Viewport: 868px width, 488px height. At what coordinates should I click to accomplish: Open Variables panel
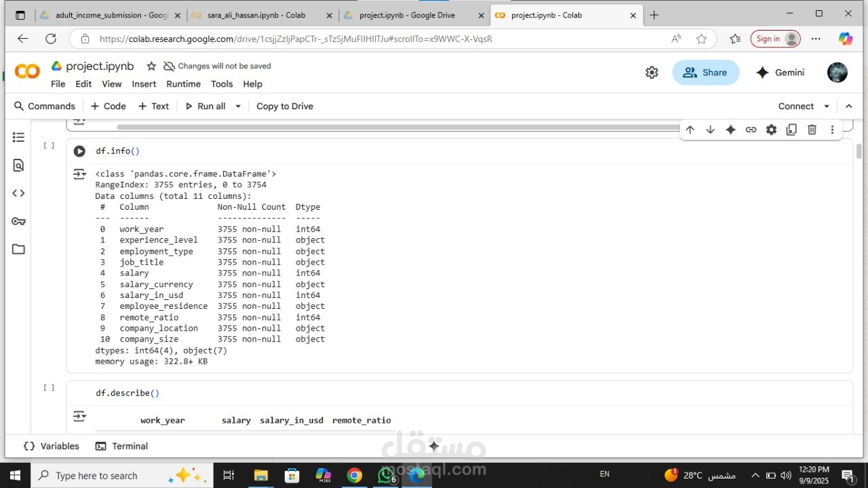52,446
